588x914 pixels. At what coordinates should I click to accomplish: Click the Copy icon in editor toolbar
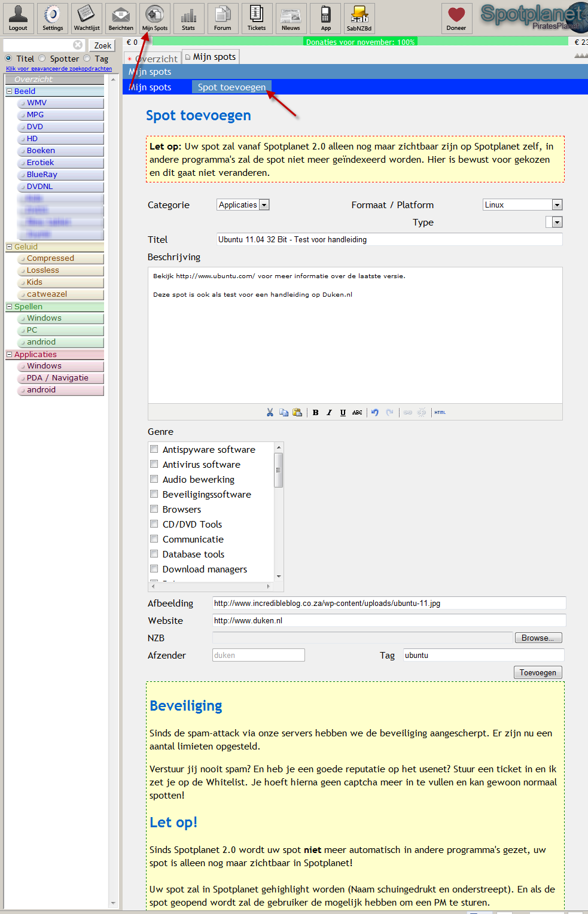pyautogui.click(x=284, y=412)
